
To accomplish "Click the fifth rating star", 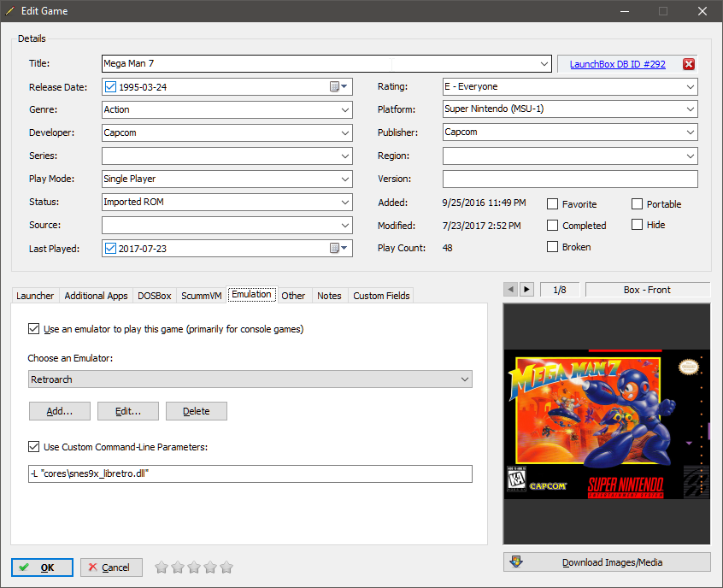I will click(x=226, y=567).
